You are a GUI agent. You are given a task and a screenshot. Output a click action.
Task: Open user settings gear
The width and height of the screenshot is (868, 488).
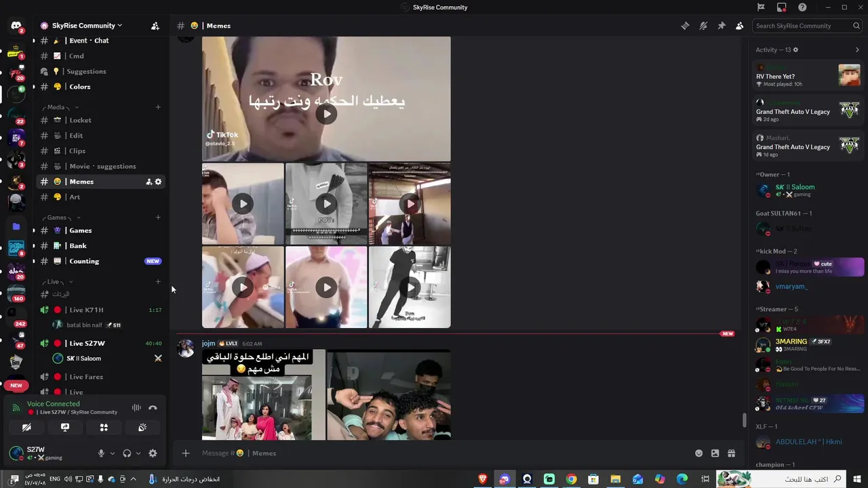(x=153, y=453)
